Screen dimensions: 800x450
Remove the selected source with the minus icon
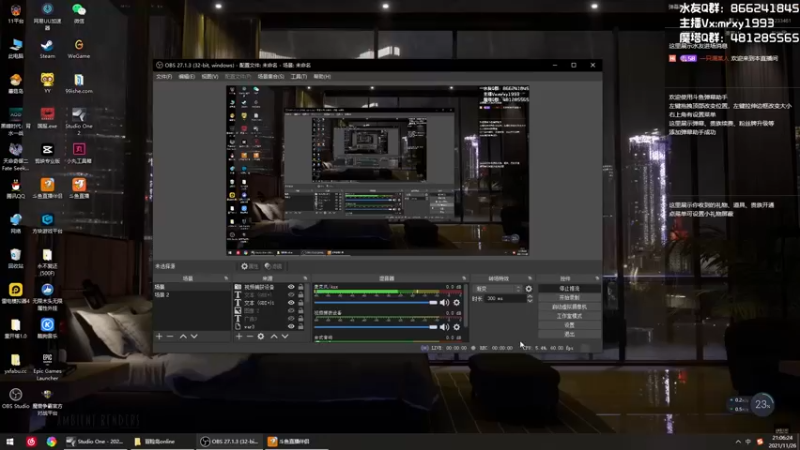point(249,337)
